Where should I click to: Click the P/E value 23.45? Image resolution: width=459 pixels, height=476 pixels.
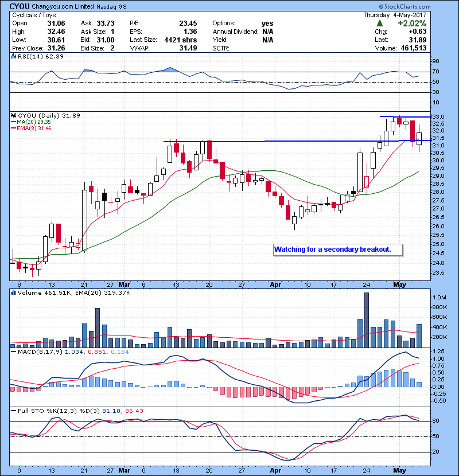tap(188, 24)
